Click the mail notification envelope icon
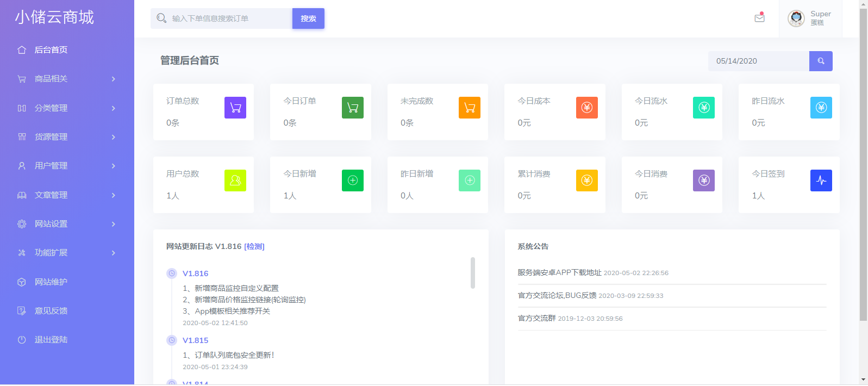Screen dimensions: 868x386 pyautogui.click(x=759, y=18)
